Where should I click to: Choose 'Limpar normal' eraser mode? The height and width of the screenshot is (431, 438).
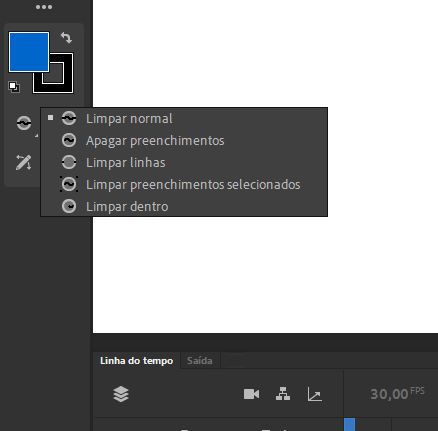184,118
